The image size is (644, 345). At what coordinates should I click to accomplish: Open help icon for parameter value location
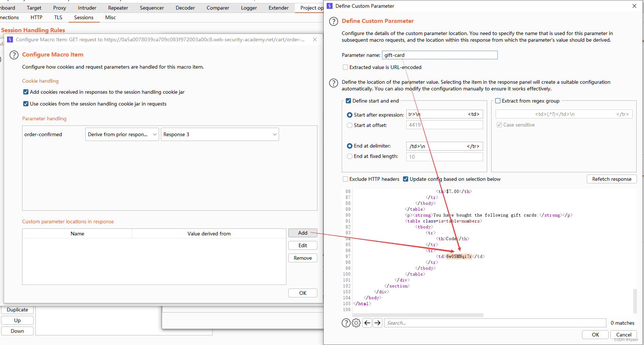334,83
